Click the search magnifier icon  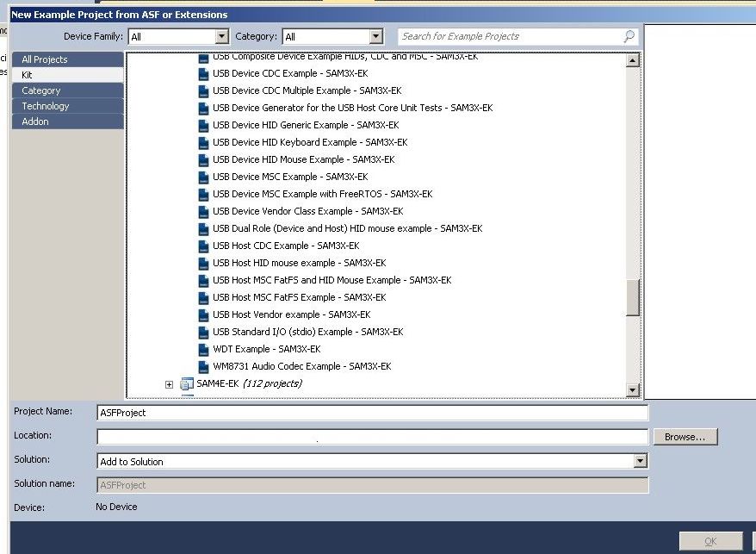pyautogui.click(x=629, y=36)
